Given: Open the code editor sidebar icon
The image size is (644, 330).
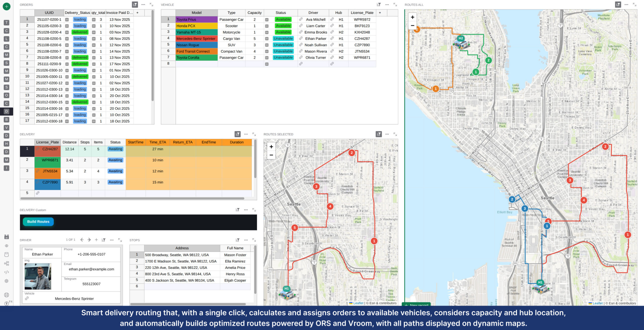Looking at the screenshot, I should [7, 272].
